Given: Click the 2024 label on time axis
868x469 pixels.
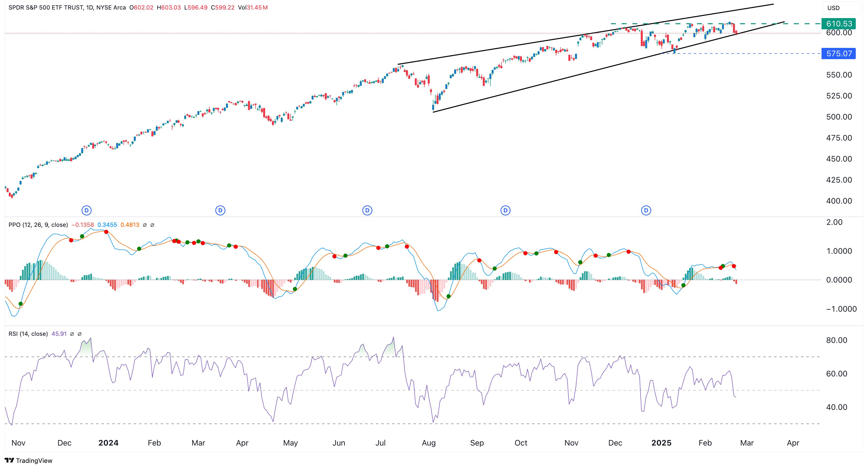Looking at the screenshot, I should pyautogui.click(x=109, y=443).
